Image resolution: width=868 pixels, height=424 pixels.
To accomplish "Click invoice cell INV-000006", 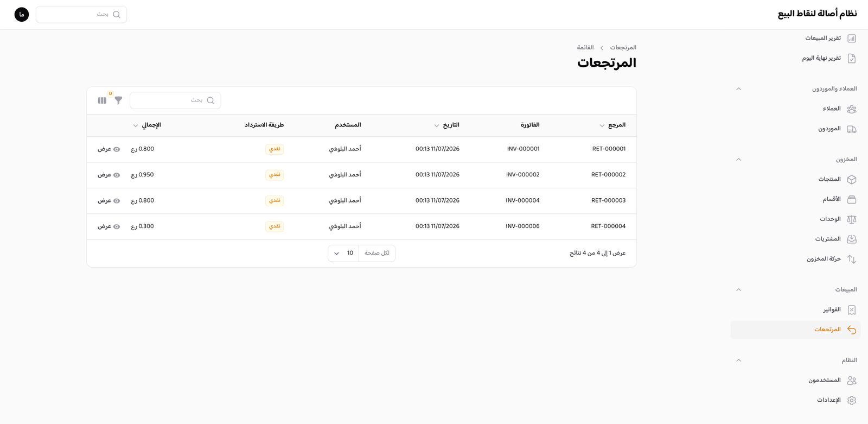I will click(x=522, y=226).
